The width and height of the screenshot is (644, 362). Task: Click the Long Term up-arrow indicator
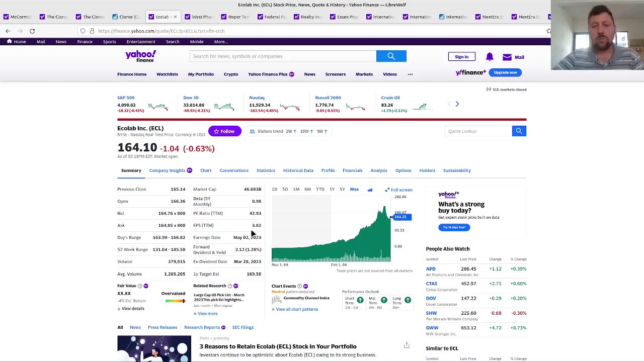408,300
